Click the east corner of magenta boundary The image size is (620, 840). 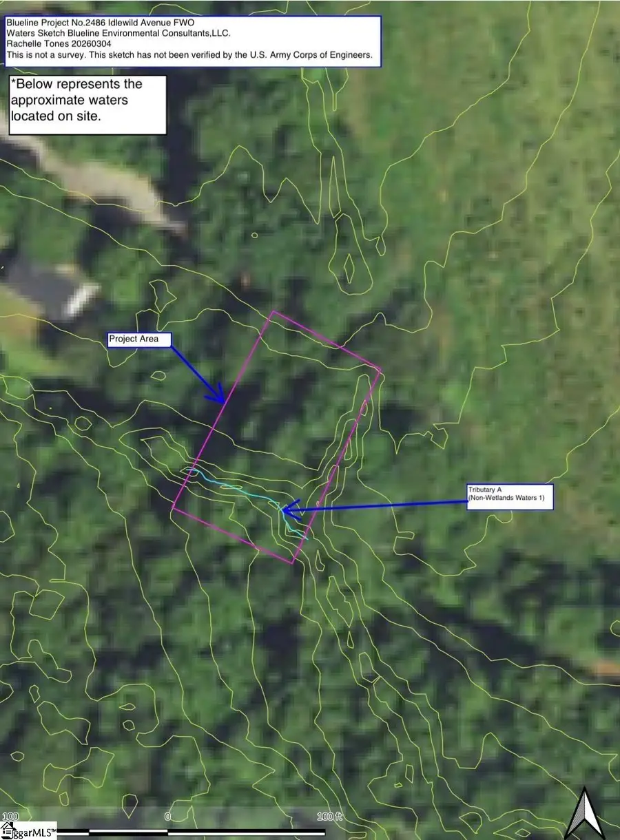380,370
